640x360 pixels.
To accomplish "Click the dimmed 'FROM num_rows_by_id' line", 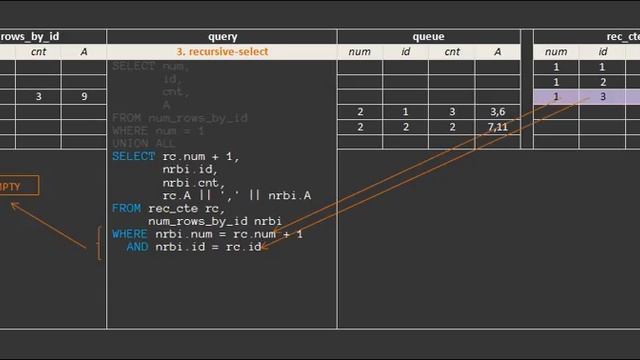I will [180, 118].
